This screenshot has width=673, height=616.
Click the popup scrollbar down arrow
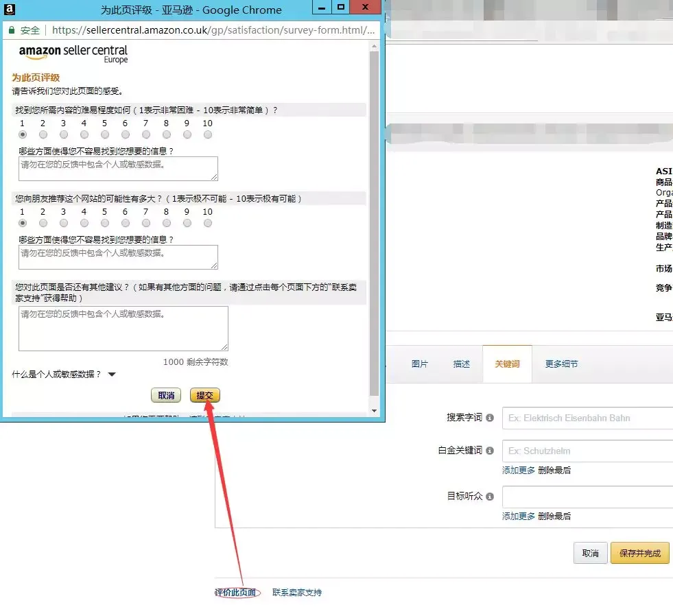[x=375, y=411]
